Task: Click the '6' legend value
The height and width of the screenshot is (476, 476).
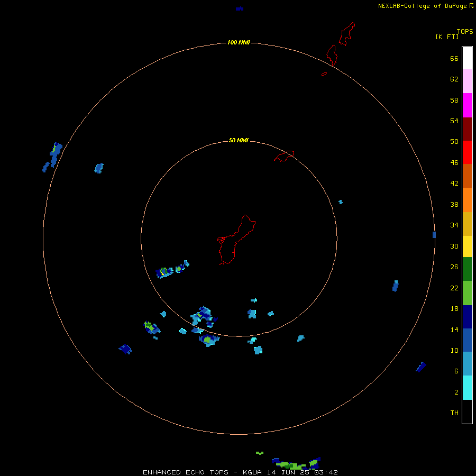Action: click(456, 371)
